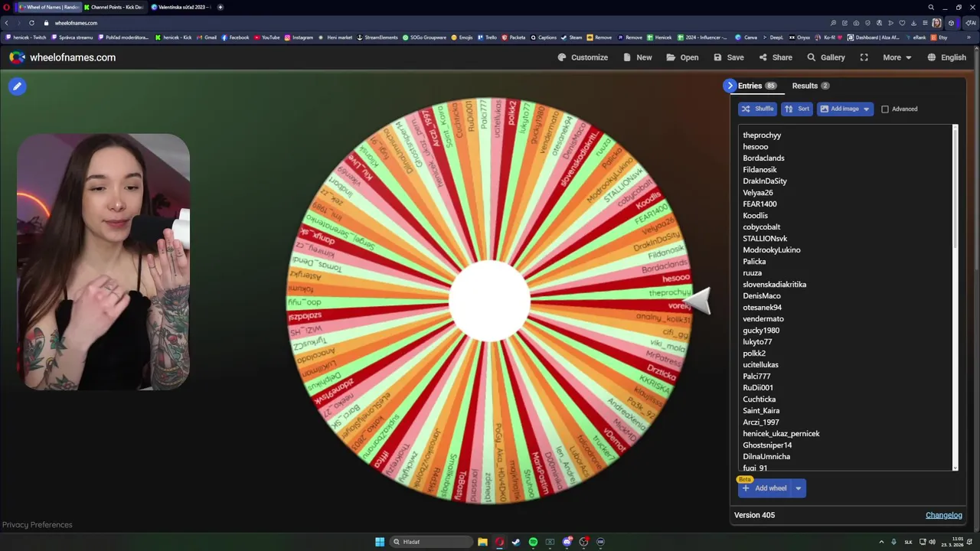Open the Canva bookmark
Viewport: 980px width, 551px height.
[746, 37]
